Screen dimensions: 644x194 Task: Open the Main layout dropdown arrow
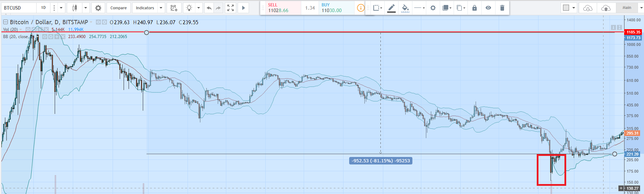(x=642, y=8)
